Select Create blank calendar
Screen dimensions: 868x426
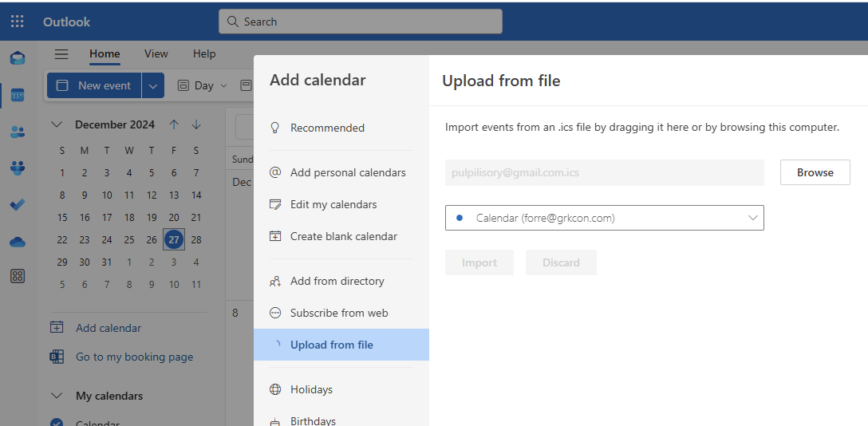(341, 236)
